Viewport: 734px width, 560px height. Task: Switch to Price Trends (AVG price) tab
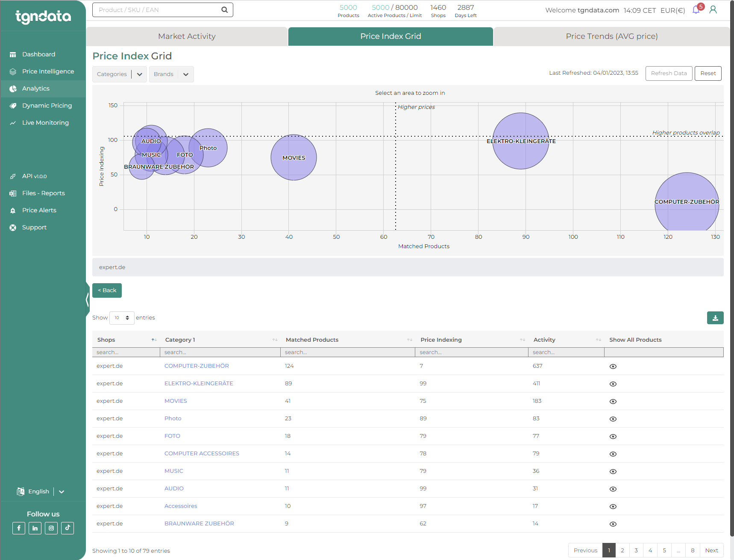[612, 36]
